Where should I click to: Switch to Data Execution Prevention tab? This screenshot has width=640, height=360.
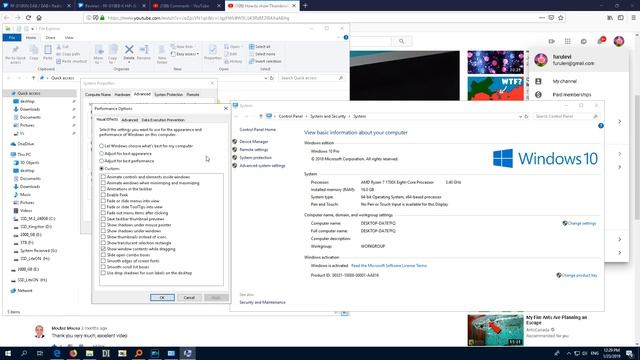click(x=163, y=120)
